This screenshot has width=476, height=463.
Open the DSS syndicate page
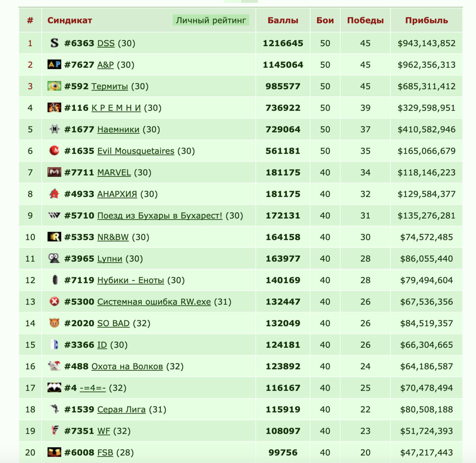pos(106,43)
